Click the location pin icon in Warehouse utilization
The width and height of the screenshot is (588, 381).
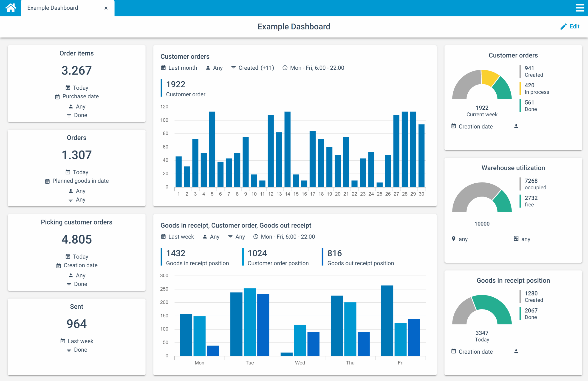tap(454, 239)
